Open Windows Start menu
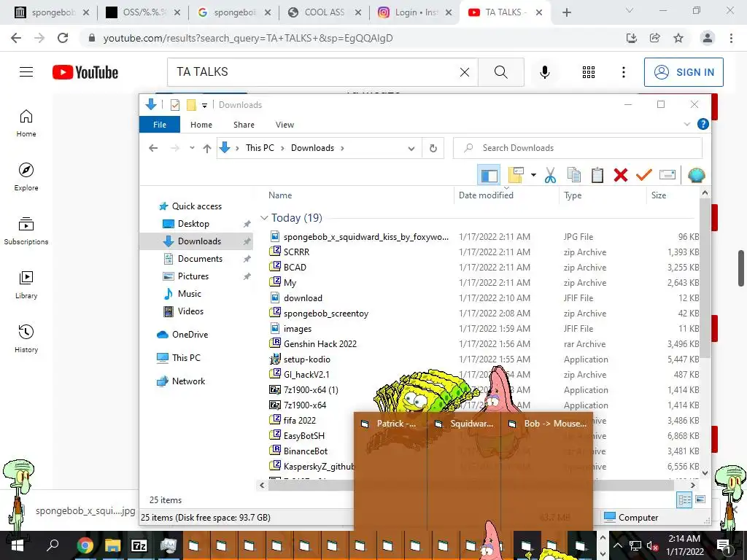 [x=18, y=545]
